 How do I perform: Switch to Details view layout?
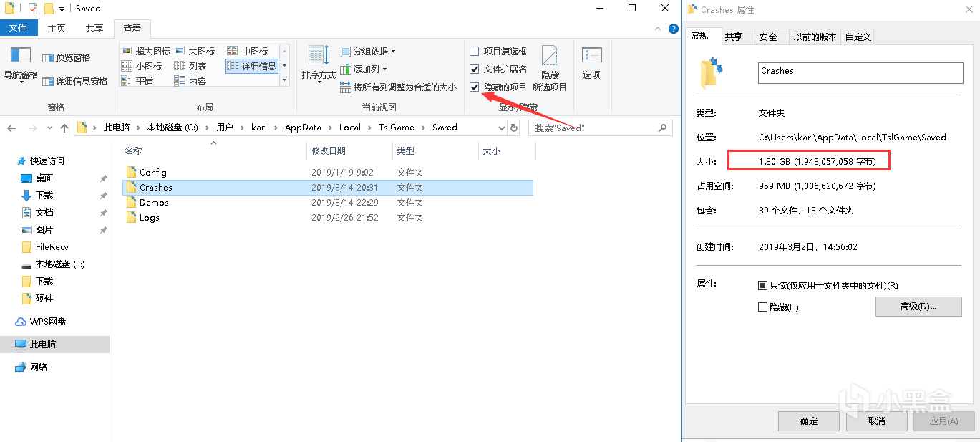[251, 66]
